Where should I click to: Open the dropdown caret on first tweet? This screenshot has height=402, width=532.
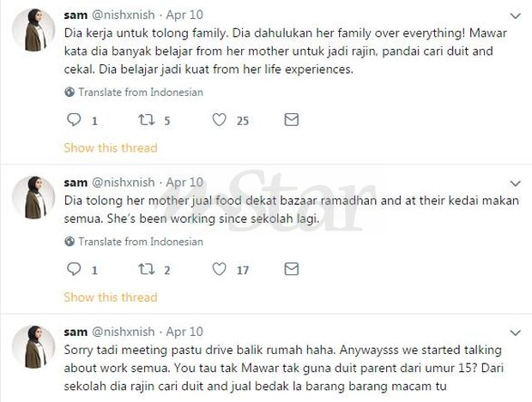[515, 16]
